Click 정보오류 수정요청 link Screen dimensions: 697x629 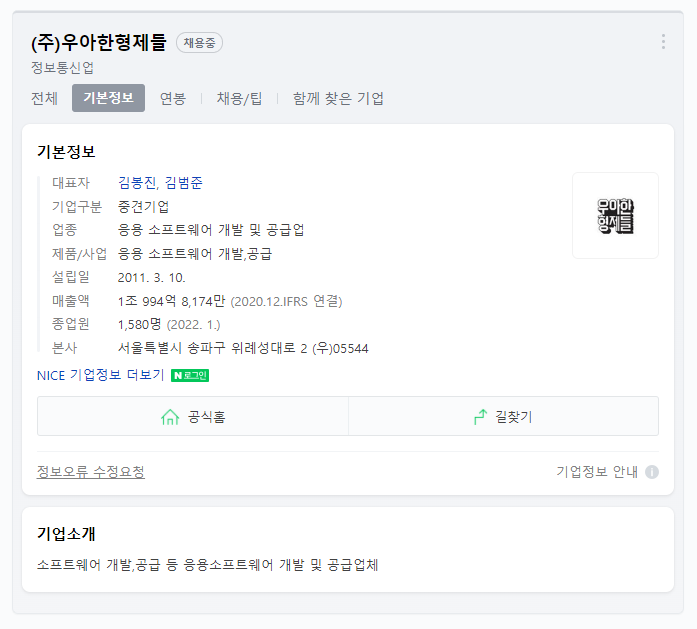tap(91, 472)
